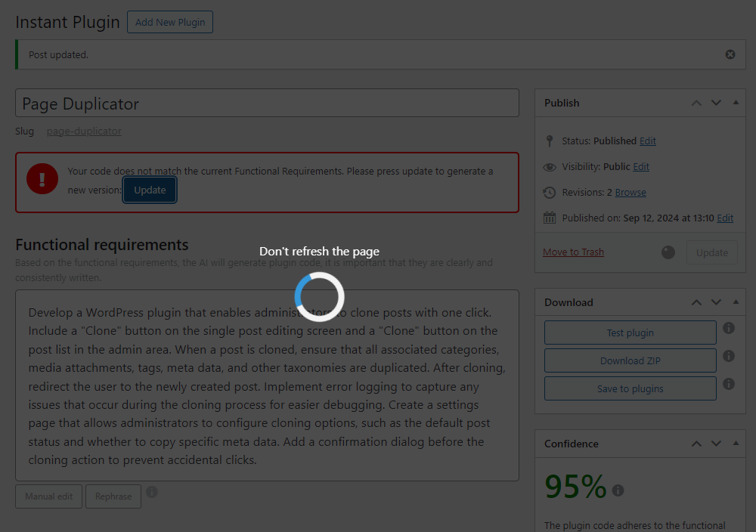The image size is (756, 532).
Task: Move the Download panel down
Action: point(716,302)
